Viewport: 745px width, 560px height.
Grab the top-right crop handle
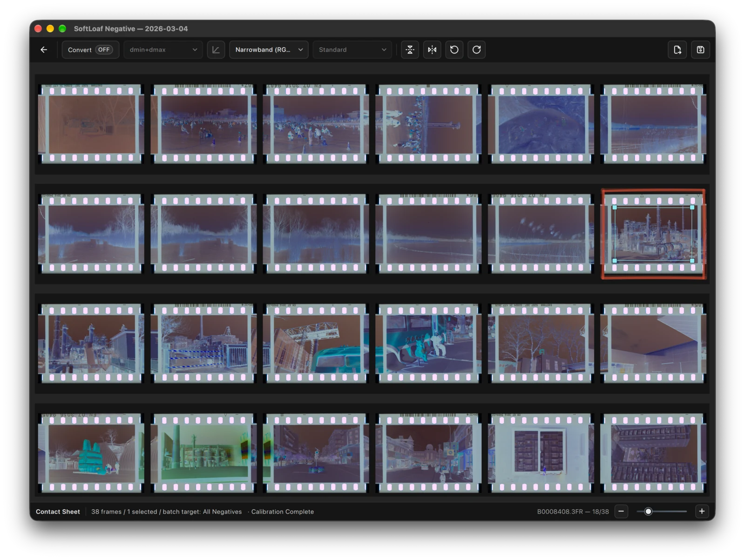692,208
